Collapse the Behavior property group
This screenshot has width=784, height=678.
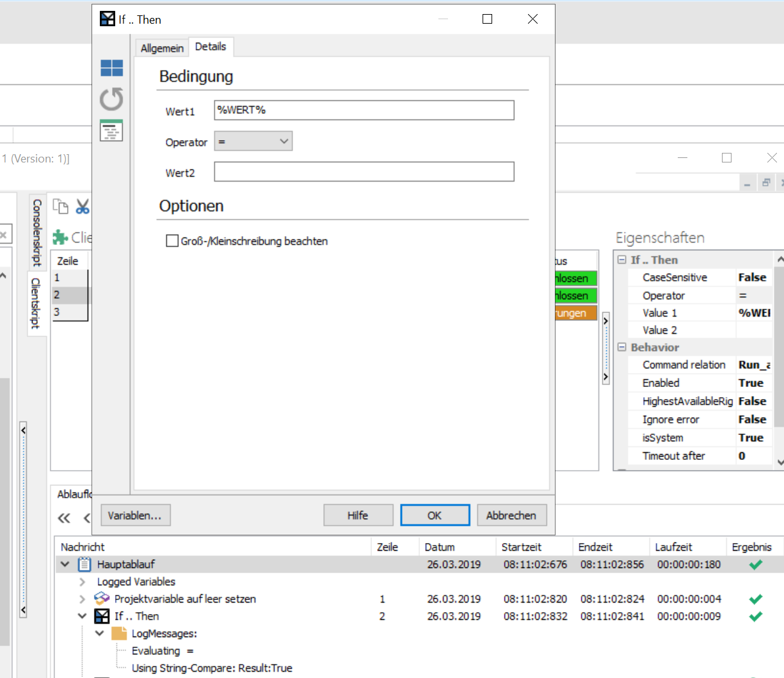coord(621,347)
